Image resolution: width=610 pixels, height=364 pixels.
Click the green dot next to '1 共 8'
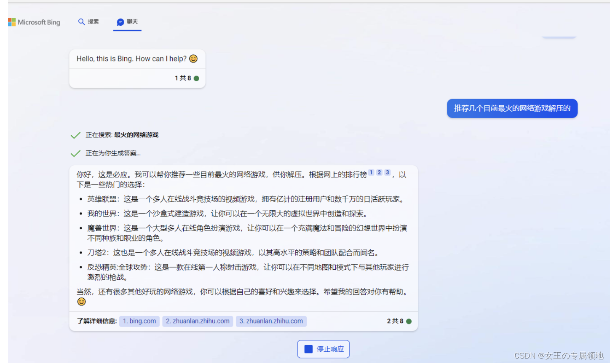tap(196, 78)
